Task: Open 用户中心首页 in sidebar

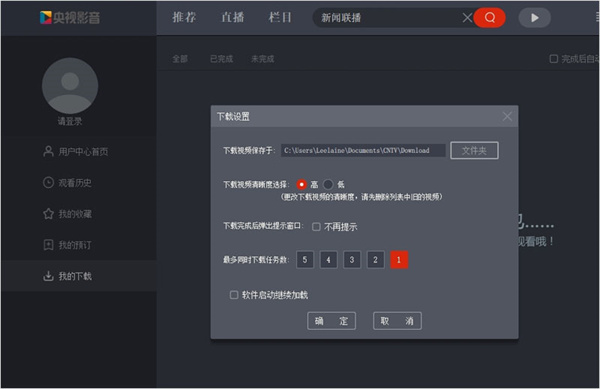Action: (78, 151)
